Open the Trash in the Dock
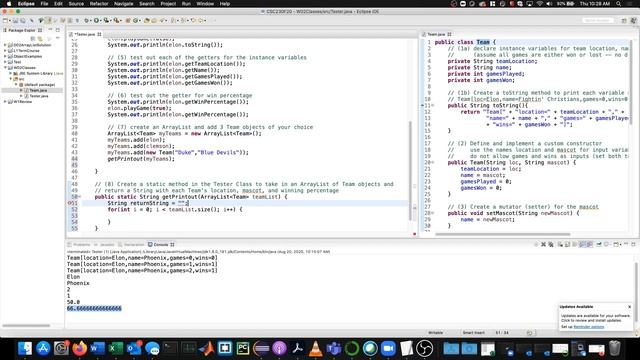Viewport: 640px width, 360px height. tap(615, 348)
